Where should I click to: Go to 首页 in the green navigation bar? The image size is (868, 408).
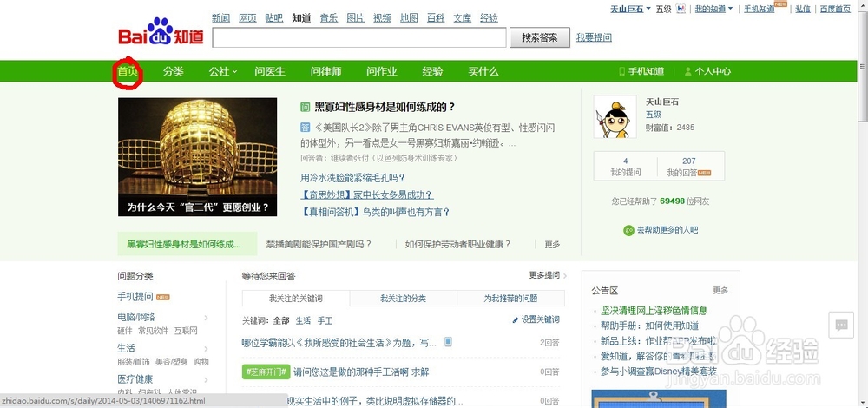coord(128,71)
